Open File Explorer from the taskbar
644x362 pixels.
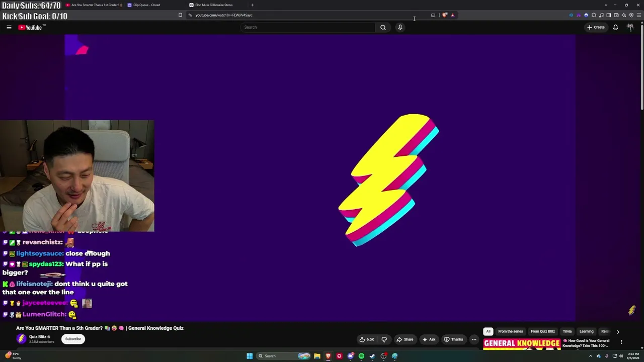(317, 356)
